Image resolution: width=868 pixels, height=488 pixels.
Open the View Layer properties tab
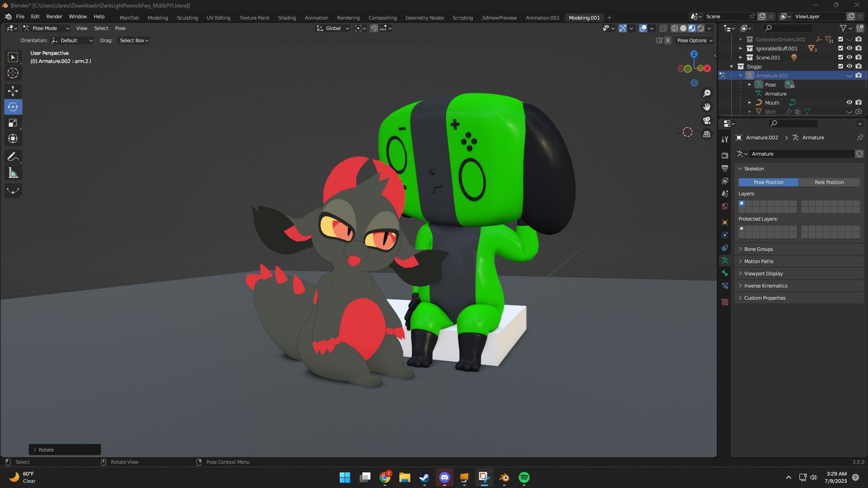pyautogui.click(x=725, y=181)
